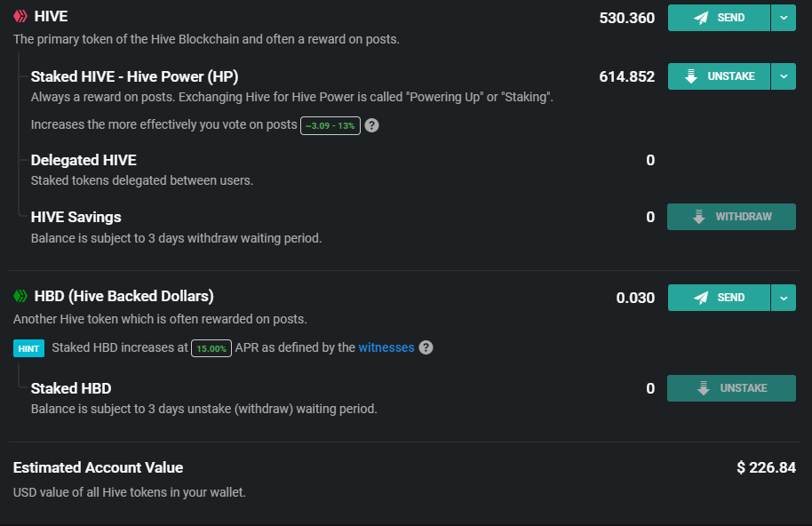Click the paper plane icon on the HIVE Send button
This screenshot has width=812, height=526.
[x=701, y=18]
